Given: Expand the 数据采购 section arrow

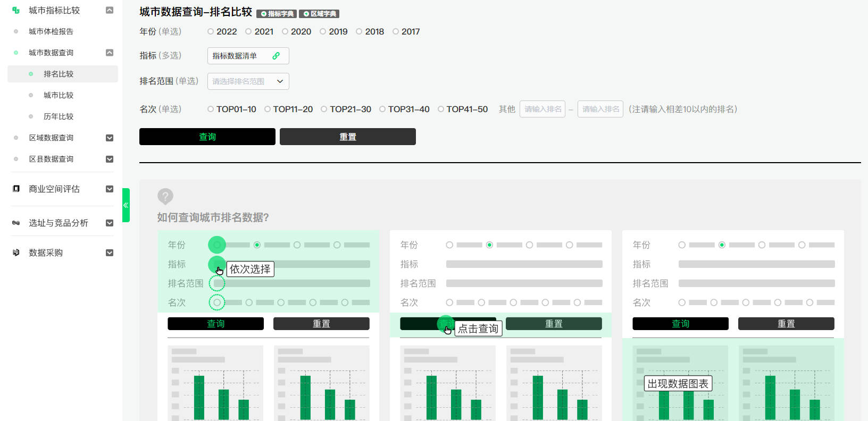Looking at the screenshot, I should click(x=110, y=252).
